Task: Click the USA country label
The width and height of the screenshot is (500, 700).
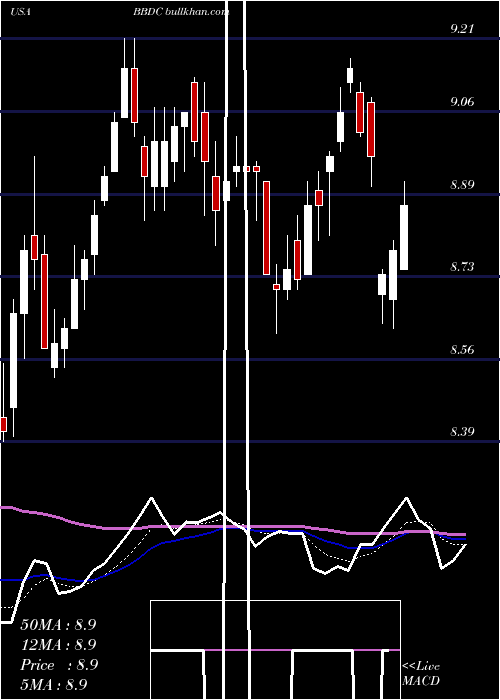Action: (x=20, y=12)
